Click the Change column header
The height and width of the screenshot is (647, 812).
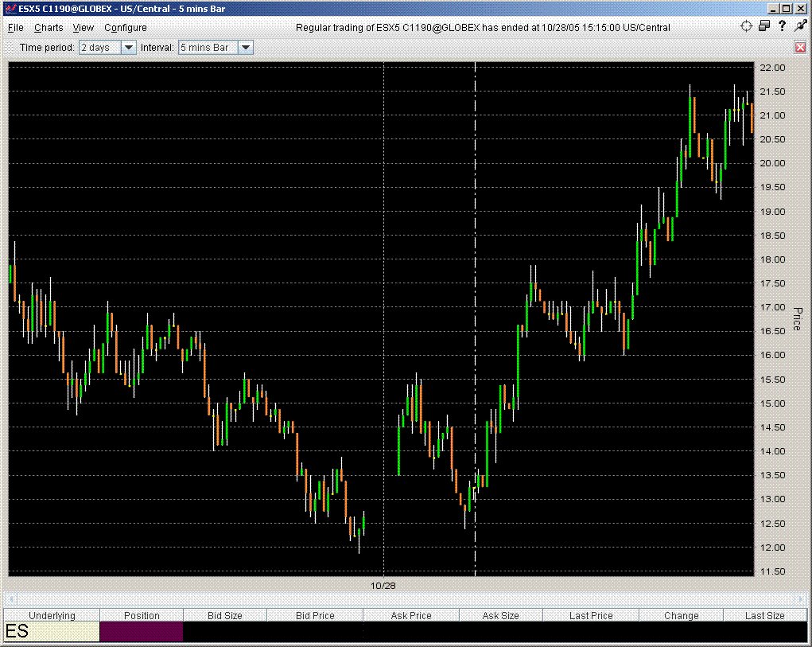coord(681,615)
